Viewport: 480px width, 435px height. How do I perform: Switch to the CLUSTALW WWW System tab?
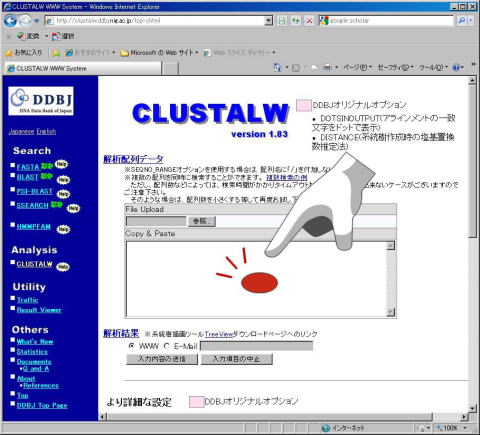(x=83, y=68)
